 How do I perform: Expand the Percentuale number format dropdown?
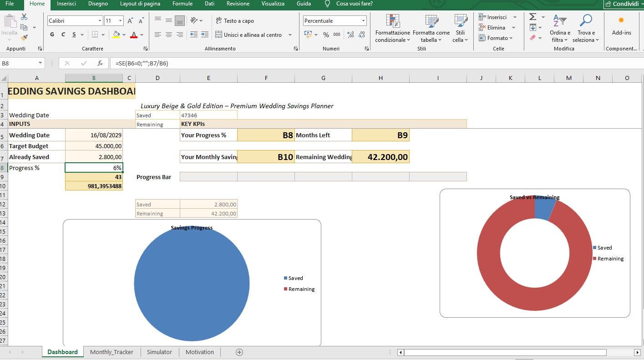(x=363, y=21)
